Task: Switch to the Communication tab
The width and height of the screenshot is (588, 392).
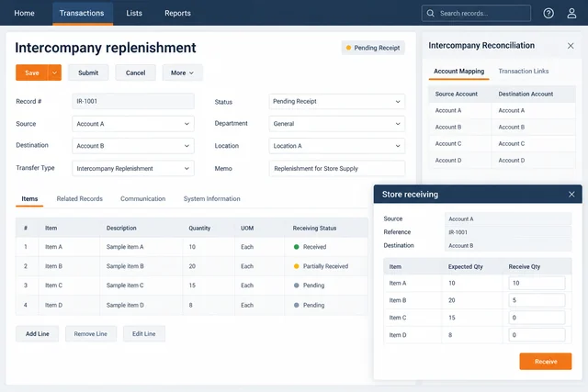Action: (143, 198)
